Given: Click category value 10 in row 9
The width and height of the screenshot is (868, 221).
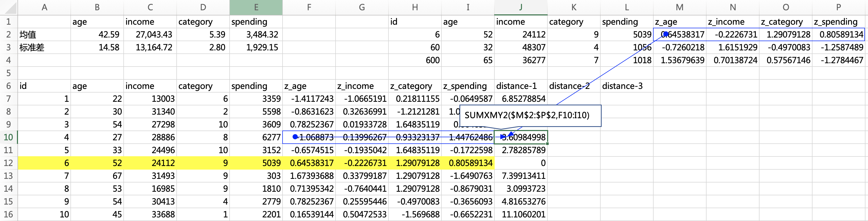Looking at the screenshot, I should point(203,124).
